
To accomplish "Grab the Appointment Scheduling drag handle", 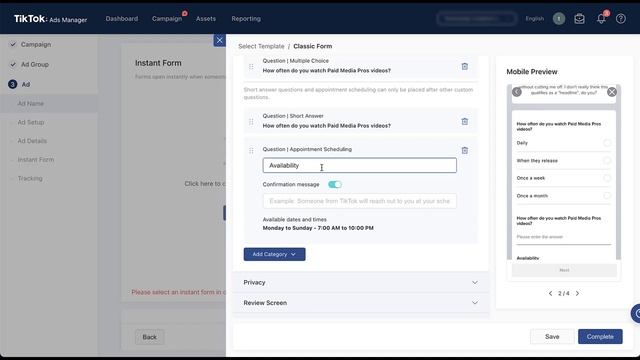I will coord(251,151).
